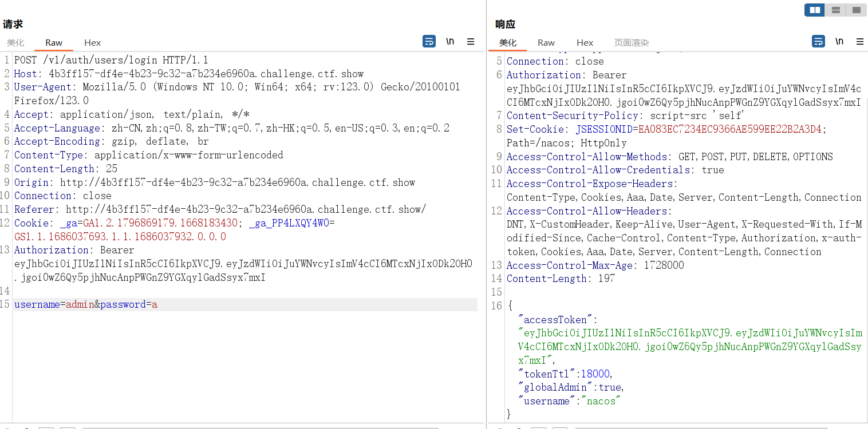Viewport: 868px width, 429px height.
Task: Click the Origin header line
Action: (x=215, y=182)
